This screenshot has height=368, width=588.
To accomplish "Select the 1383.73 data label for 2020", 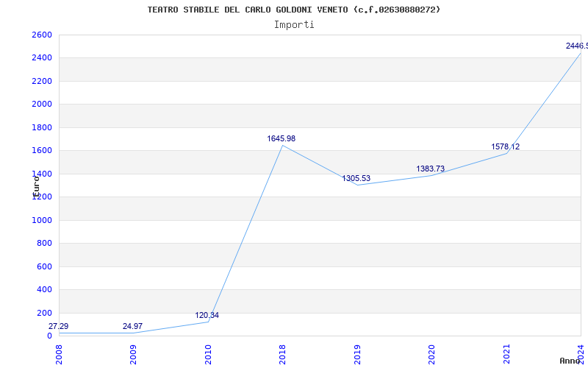I will [431, 169].
